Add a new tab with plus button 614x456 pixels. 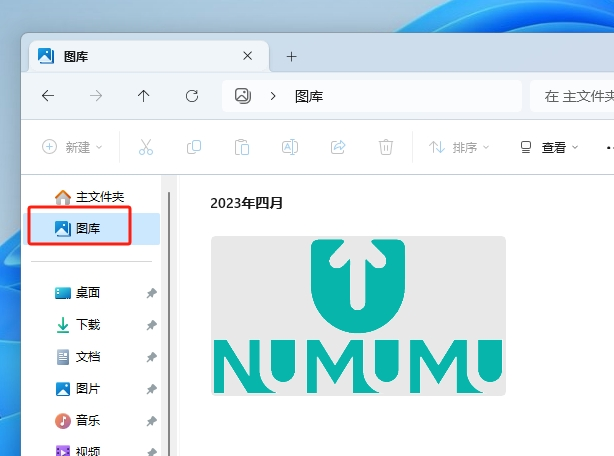coord(291,57)
